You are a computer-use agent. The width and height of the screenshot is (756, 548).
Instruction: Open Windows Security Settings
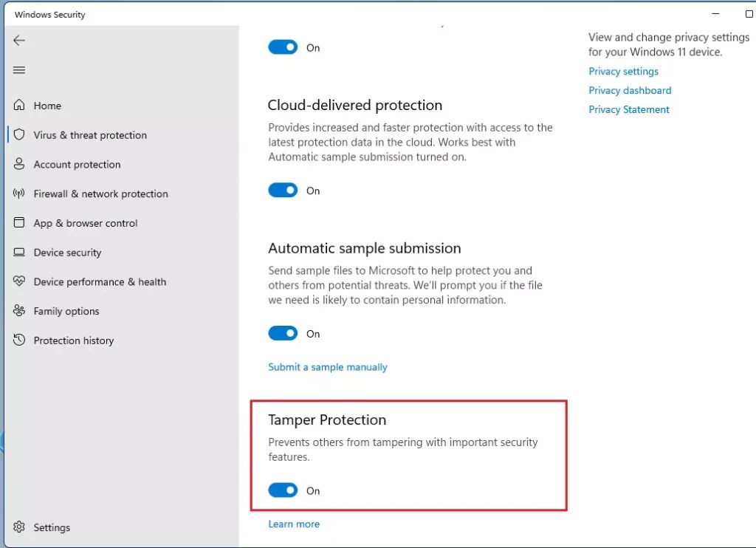coord(52,527)
